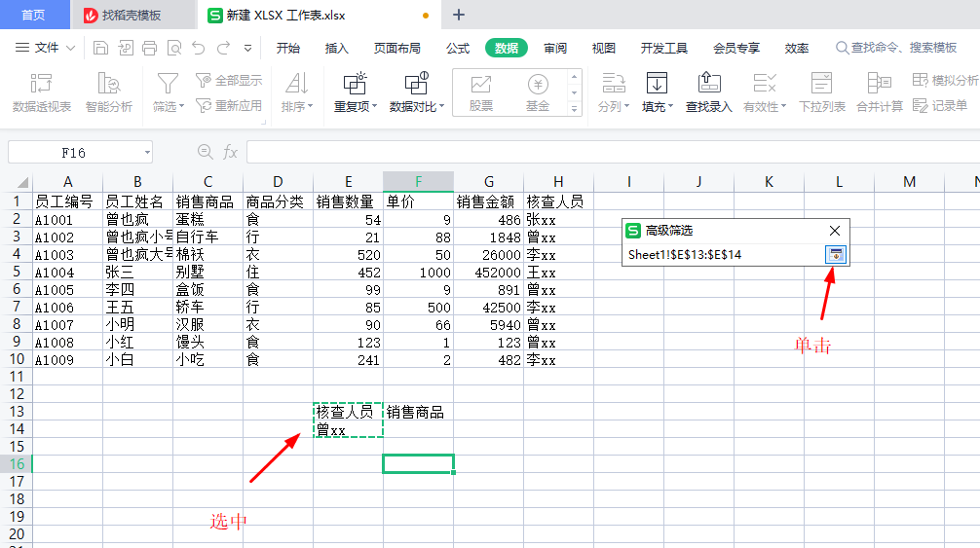Viewport: 980px width, 548px height.
Task: Click the 查找命令 search box
Action: pyautogui.click(x=897, y=48)
